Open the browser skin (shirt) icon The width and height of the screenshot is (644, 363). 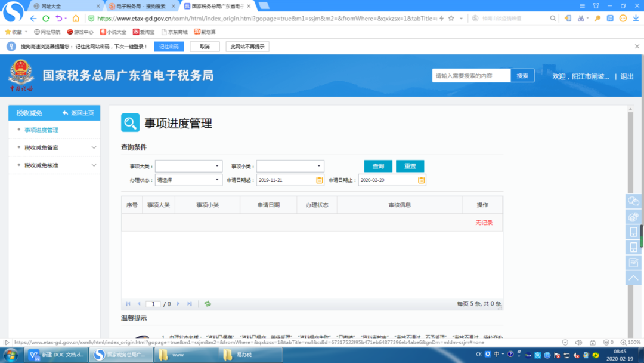click(x=596, y=6)
